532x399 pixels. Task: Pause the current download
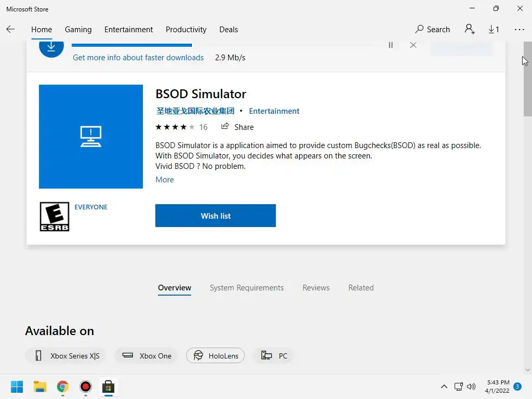pos(391,45)
